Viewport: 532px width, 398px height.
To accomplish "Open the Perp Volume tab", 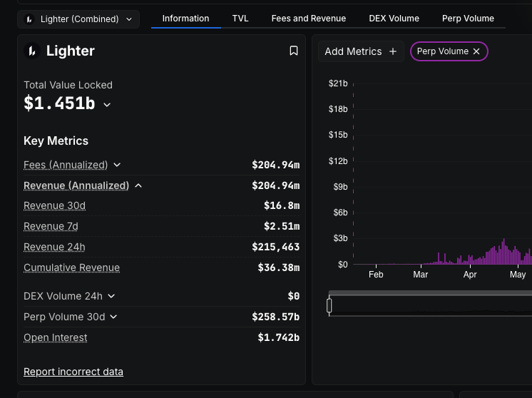I will coord(468,19).
